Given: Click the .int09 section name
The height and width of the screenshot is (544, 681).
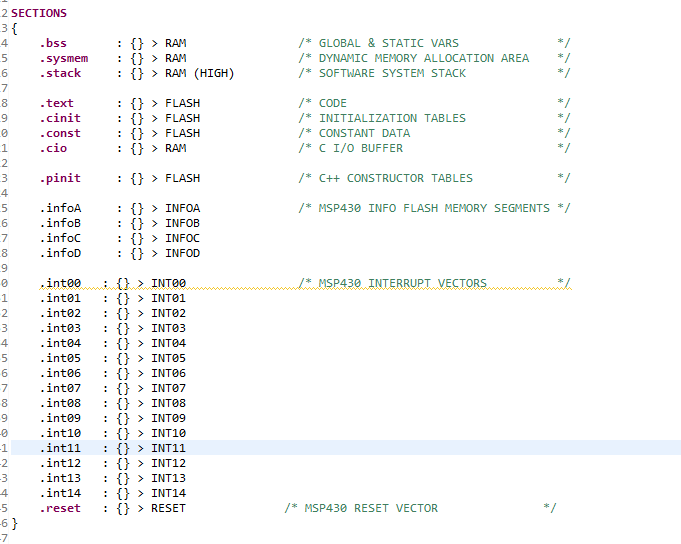Looking at the screenshot, I should [60, 419].
